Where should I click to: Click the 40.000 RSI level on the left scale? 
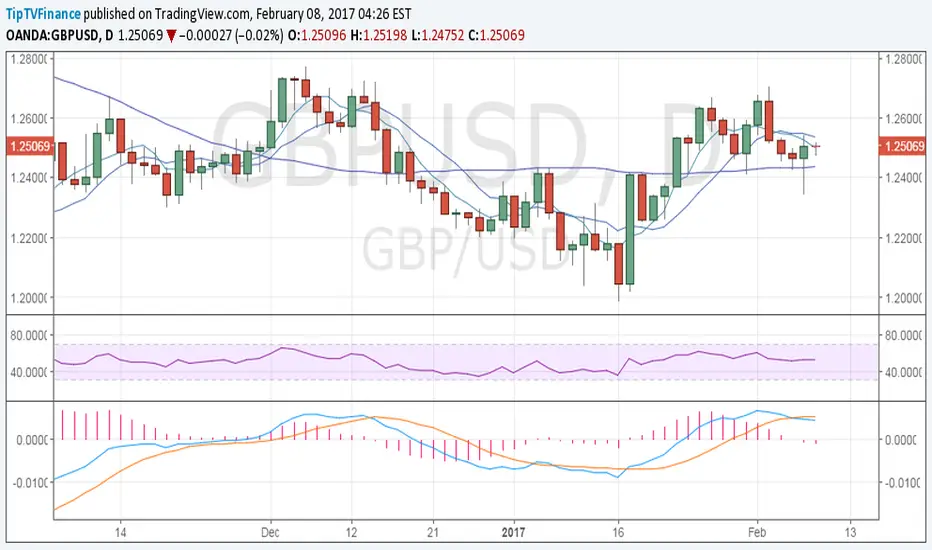click(x=29, y=372)
